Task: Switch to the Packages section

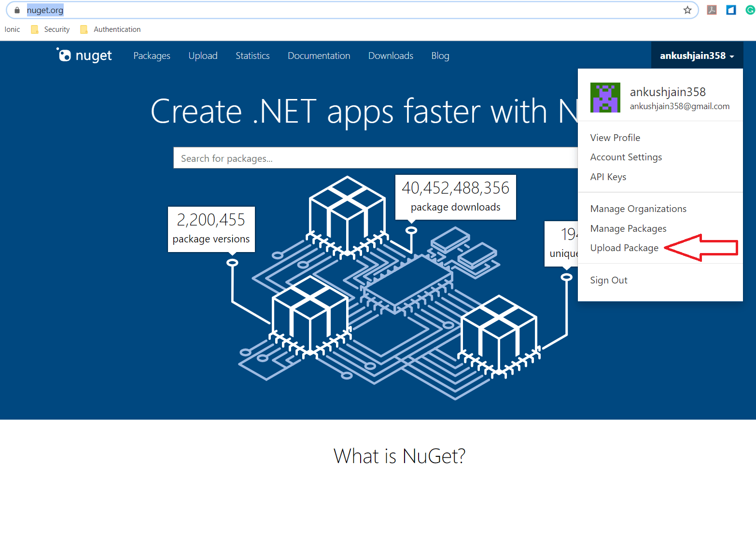Action: click(x=152, y=56)
